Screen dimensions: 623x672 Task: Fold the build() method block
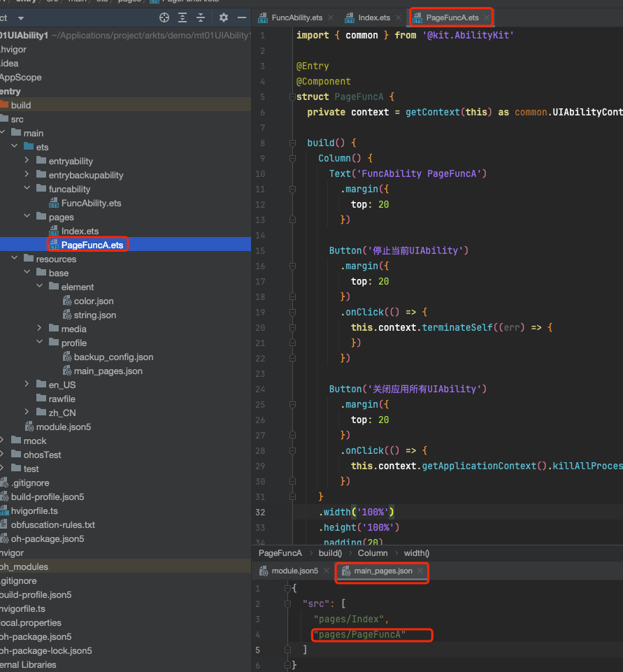click(x=293, y=143)
